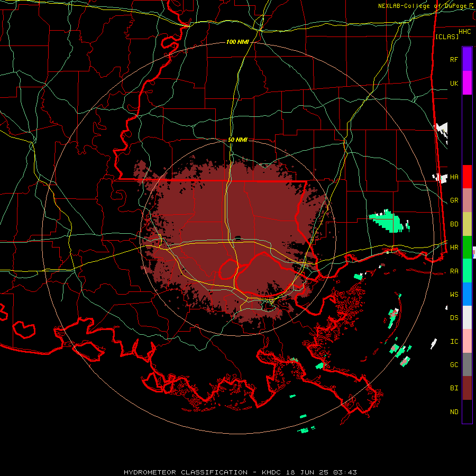The width and height of the screenshot is (476, 476).
Task: Click the large green rain echo east of radar
Action: [x=388, y=221]
